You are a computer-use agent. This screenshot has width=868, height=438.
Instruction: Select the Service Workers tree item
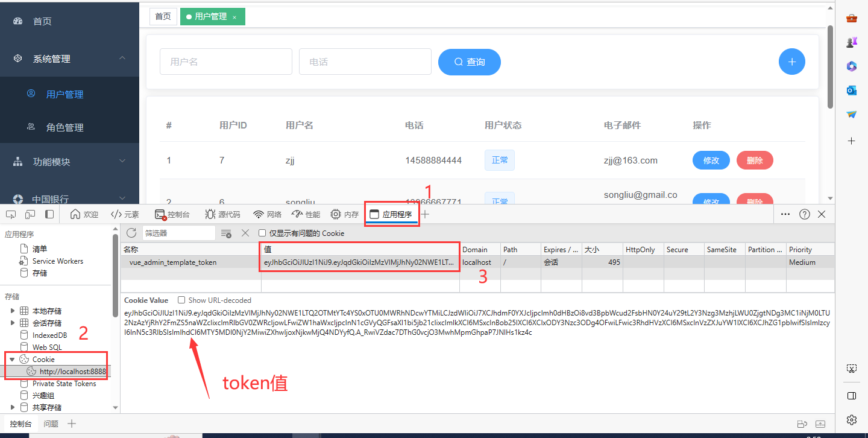point(58,261)
